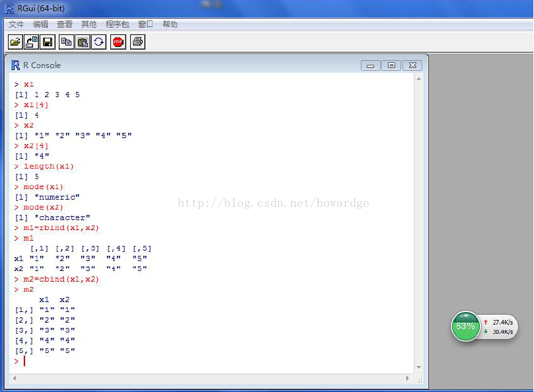Image resolution: width=534 pixels, height=392 pixels.
Task: Click the download speed 30.4K/s indicator
Action: click(x=498, y=332)
